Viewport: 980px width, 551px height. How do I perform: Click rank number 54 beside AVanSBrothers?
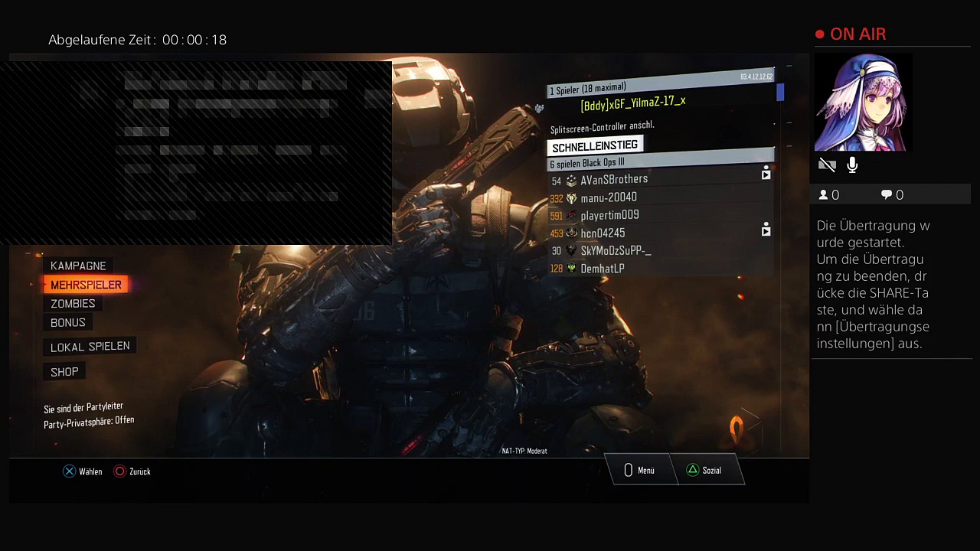point(557,181)
